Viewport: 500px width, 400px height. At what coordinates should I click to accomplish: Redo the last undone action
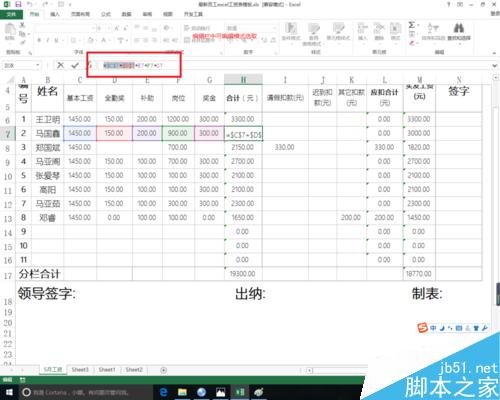click(x=45, y=4)
